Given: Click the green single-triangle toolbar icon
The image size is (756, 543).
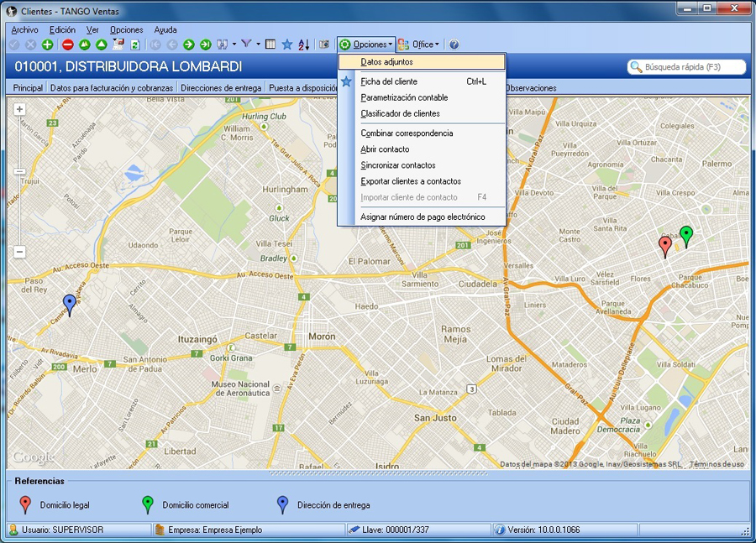Looking at the screenshot, I should [102, 44].
